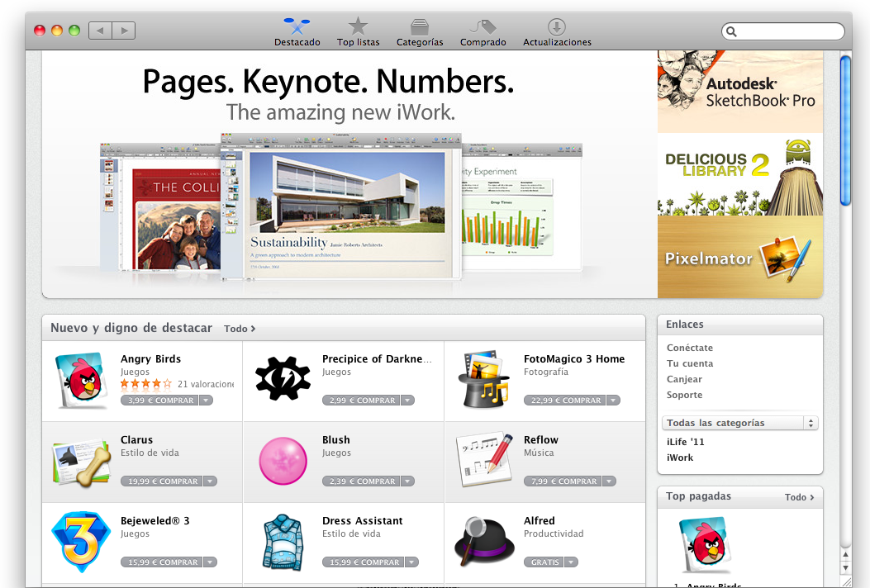Click the FotoMagico 3 Home top hat icon

484,379
